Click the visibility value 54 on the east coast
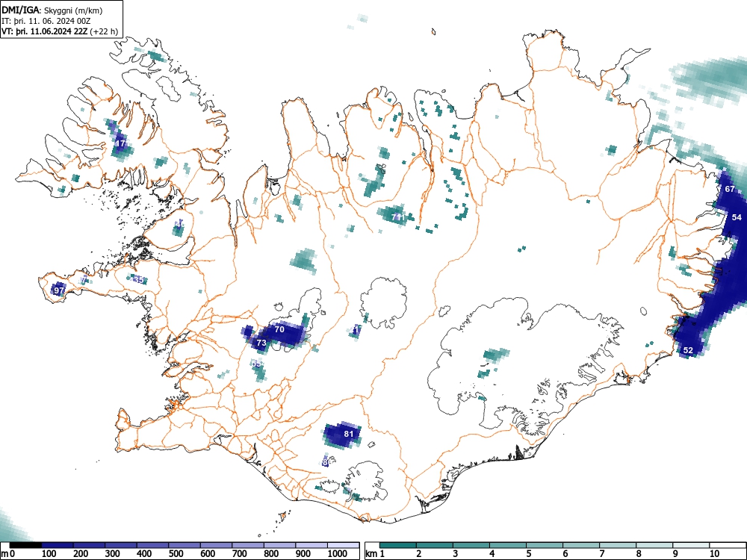 [x=737, y=217]
